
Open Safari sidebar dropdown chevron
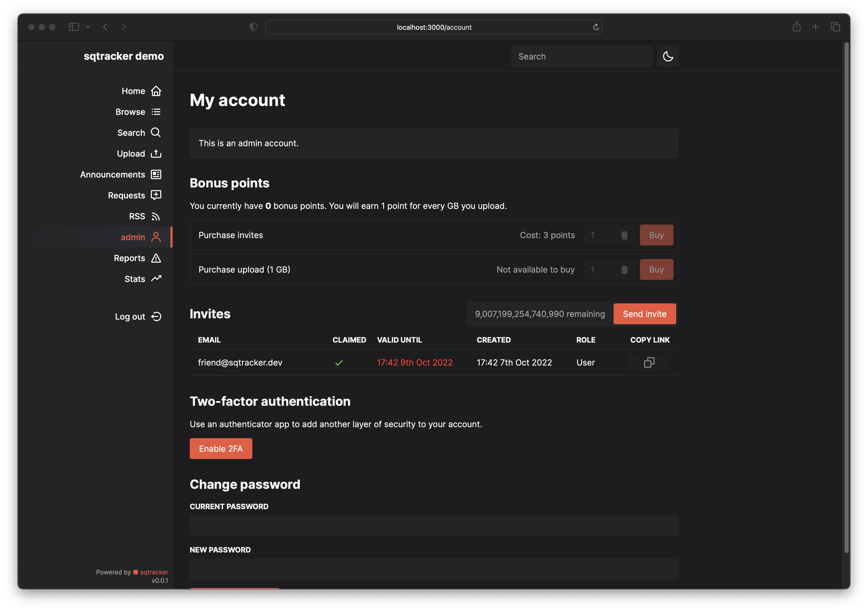[x=88, y=27]
